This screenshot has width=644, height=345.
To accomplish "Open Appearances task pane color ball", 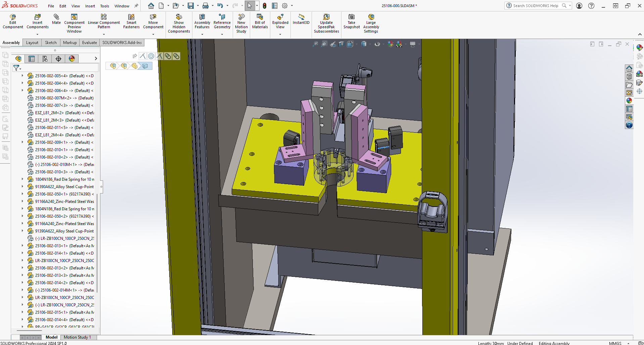I will (x=629, y=100).
